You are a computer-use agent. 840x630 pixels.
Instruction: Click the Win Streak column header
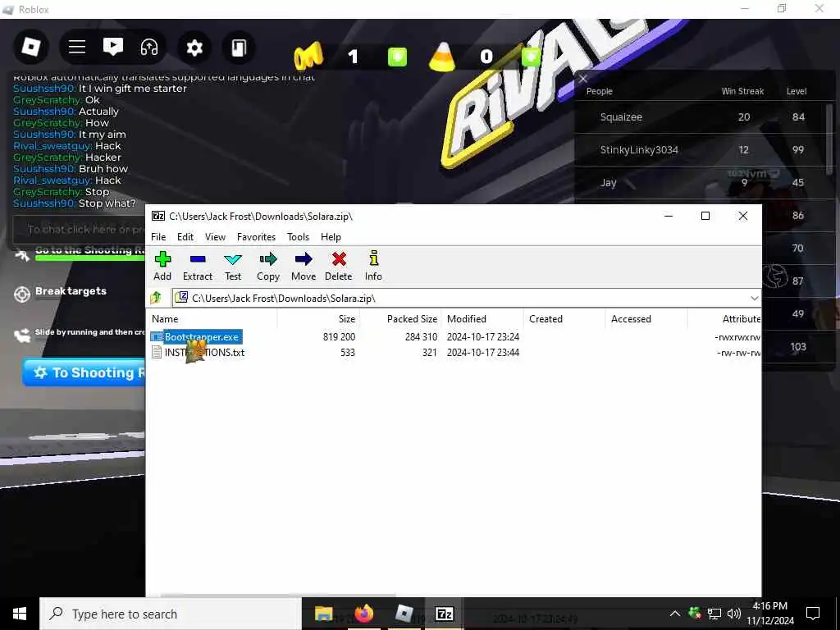pos(742,91)
